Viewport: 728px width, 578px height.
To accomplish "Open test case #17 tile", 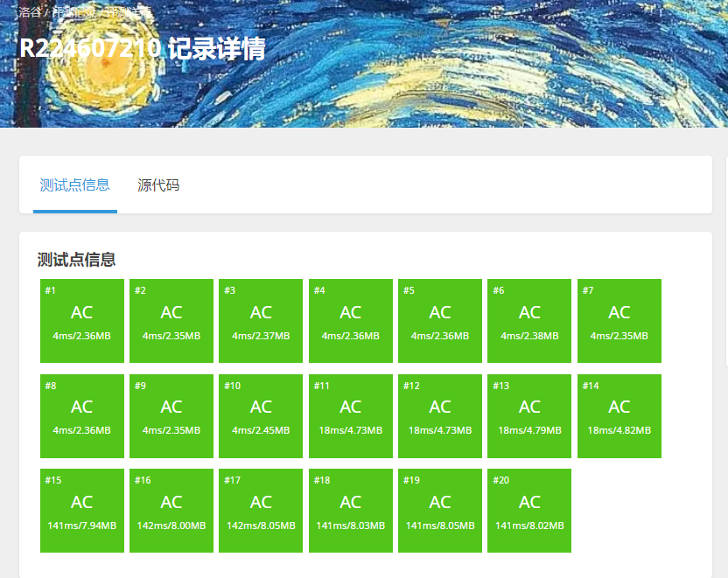I will pos(261,511).
